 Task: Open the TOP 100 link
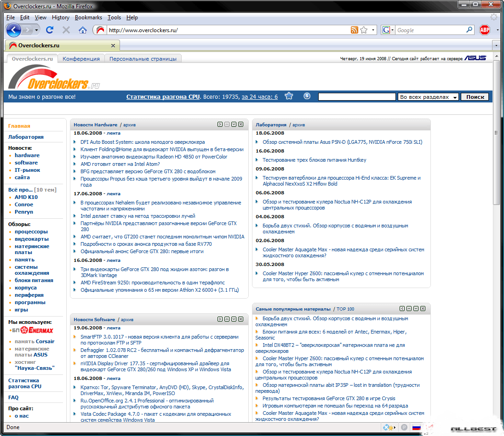tap(345, 309)
